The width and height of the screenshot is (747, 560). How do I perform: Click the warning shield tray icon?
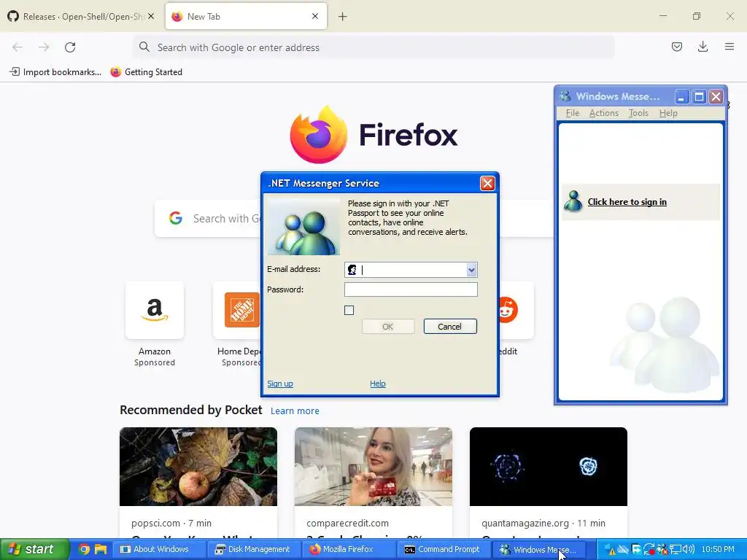(x=611, y=550)
